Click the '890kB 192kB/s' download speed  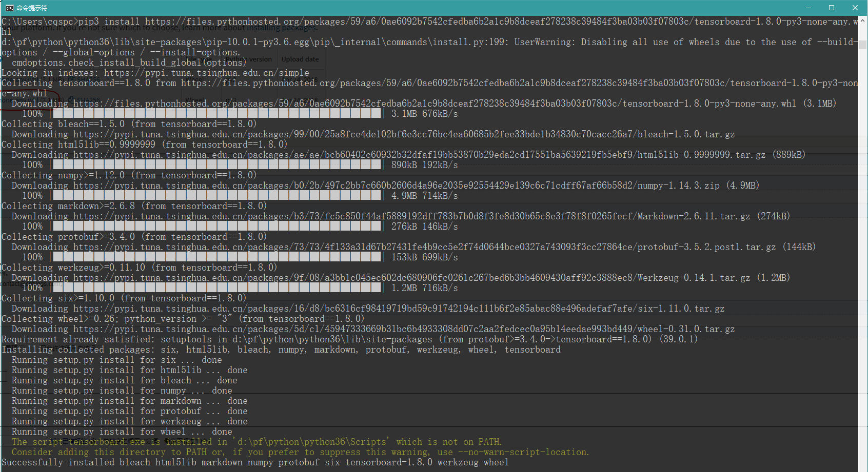425,165
